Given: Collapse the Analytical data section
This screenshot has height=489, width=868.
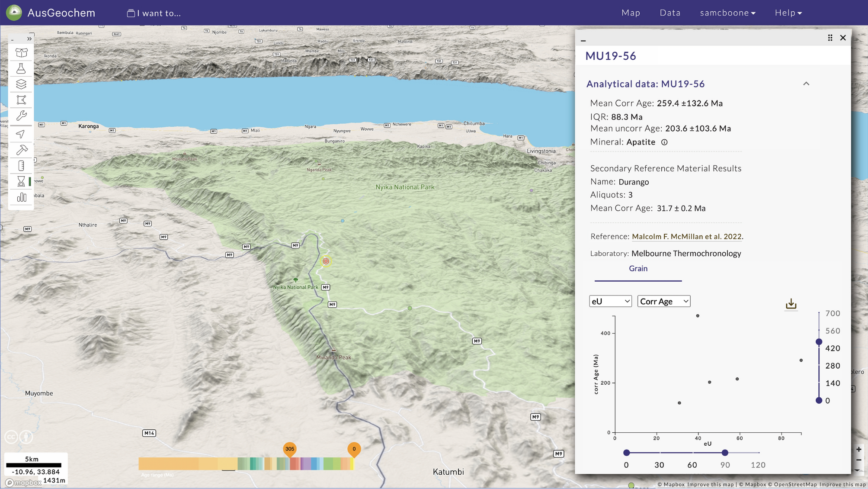Looking at the screenshot, I should coord(806,84).
